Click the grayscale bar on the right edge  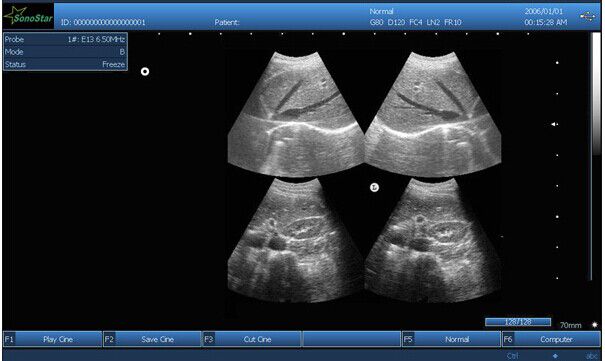596,94
